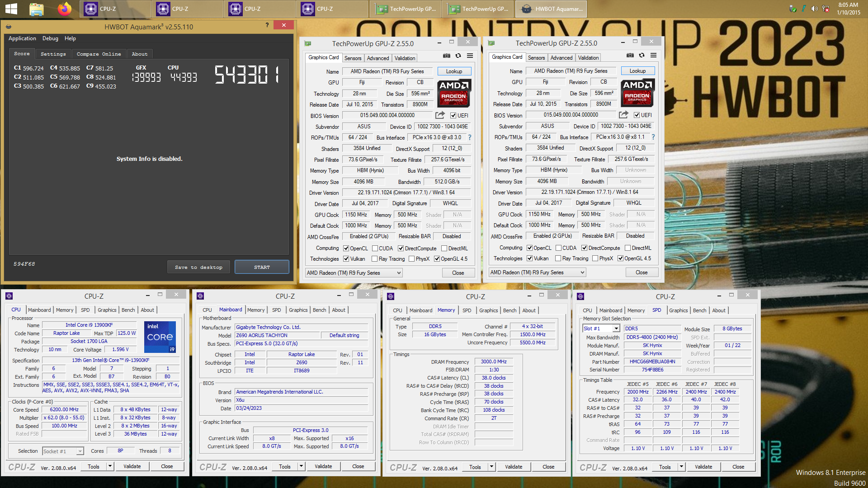Toggle Vulkan checkbox in left GPU-Z
Image resolution: width=868 pixels, height=488 pixels.
tap(346, 259)
